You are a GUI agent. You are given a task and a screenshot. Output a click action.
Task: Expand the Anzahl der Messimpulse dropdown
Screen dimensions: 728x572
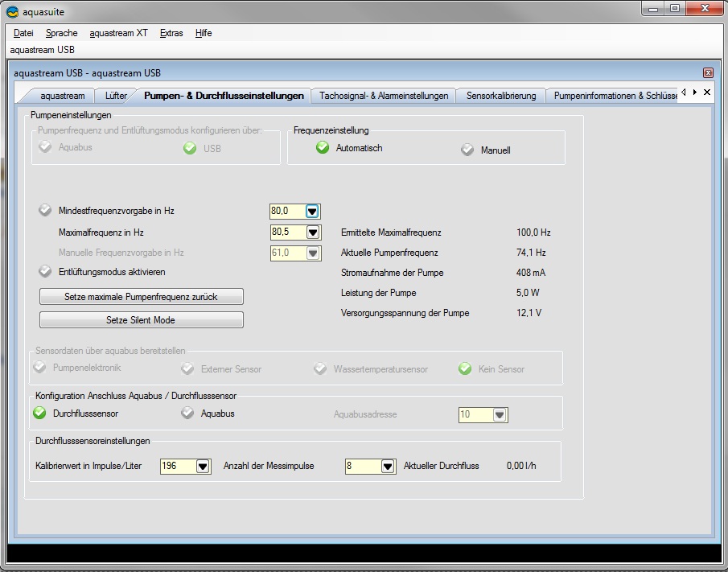pos(388,466)
